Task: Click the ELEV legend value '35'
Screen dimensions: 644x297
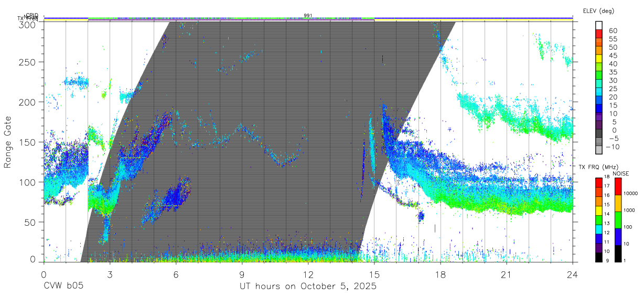Action: [613, 72]
